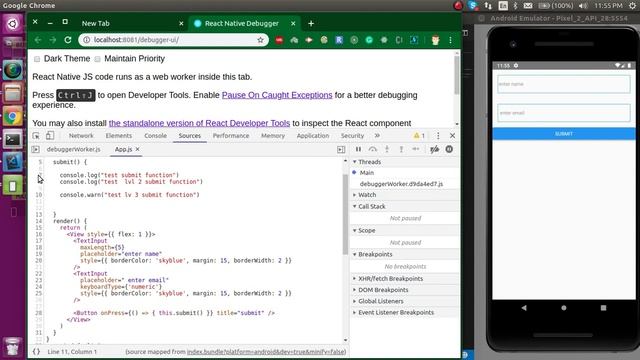Open Chrome from the Ubuntu dock
This screenshot has width=640, height=360.
coord(12,117)
